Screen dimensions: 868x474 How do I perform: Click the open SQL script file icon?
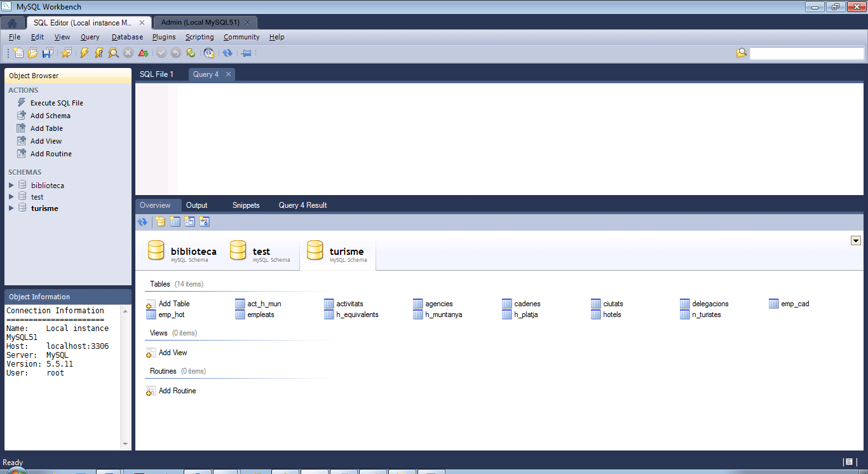pos(33,53)
